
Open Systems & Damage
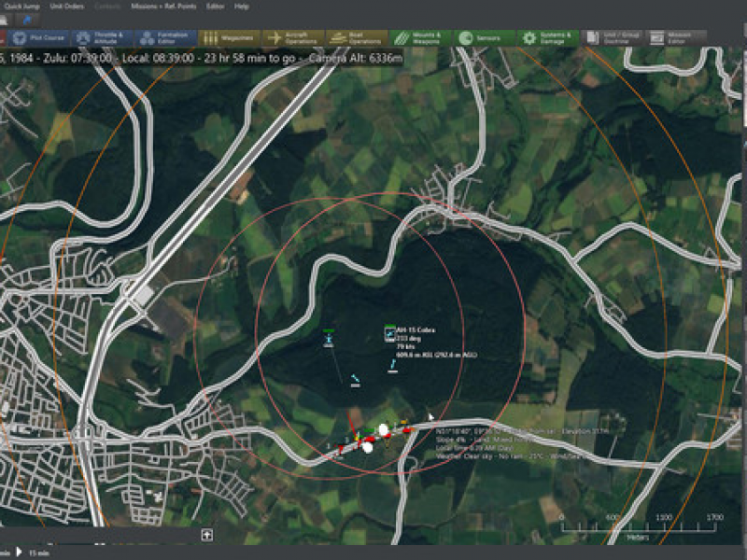click(x=548, y=38)
